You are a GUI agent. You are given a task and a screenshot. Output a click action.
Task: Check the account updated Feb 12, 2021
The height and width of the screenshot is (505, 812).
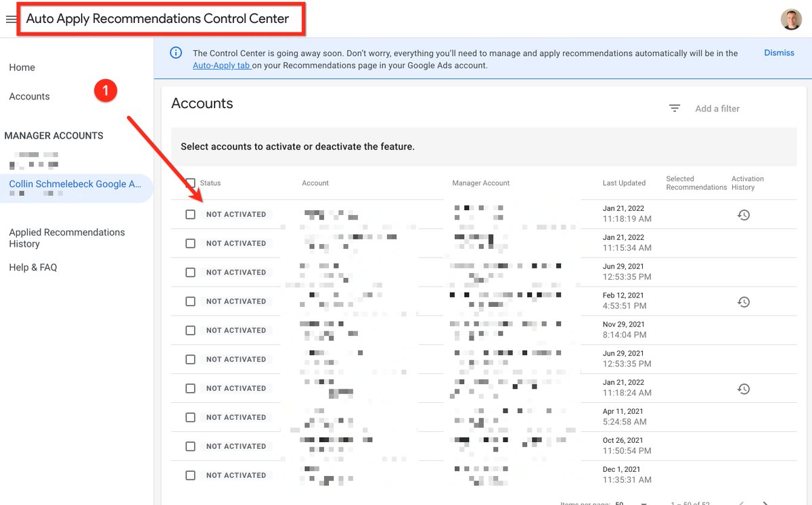tap(190, 302)
